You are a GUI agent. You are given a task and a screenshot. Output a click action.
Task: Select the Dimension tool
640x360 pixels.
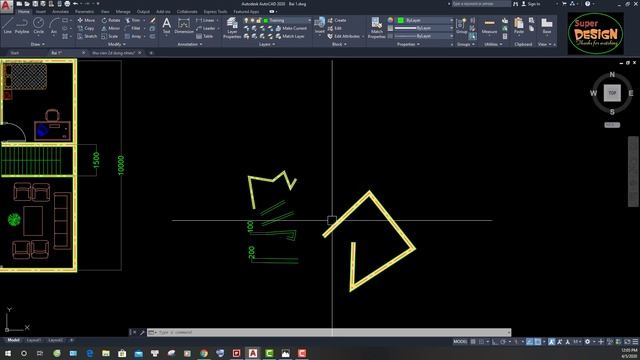coord(184,25)
